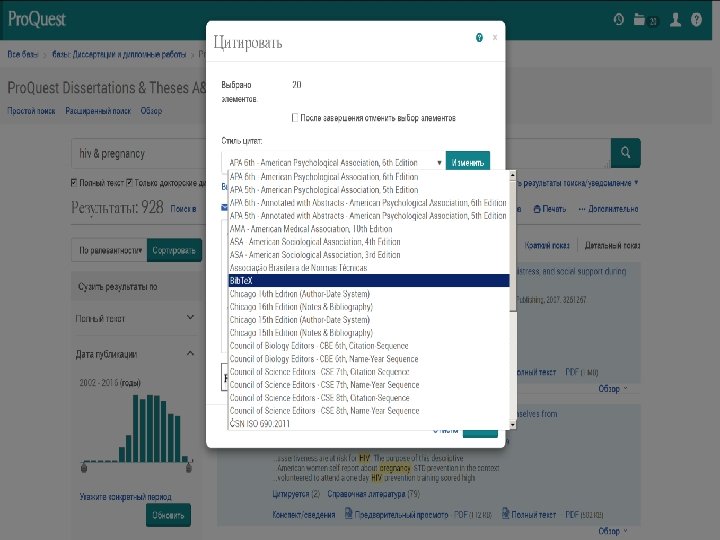Select ASA 4th Edition style option
This screenshot has width=720, height=540.
369,242
